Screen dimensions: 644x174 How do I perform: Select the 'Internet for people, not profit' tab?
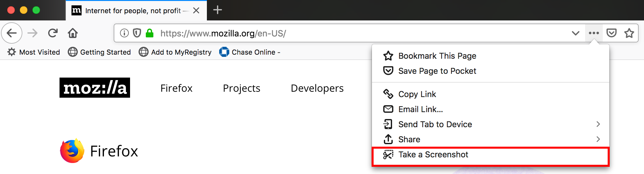(x=136, y=11)
